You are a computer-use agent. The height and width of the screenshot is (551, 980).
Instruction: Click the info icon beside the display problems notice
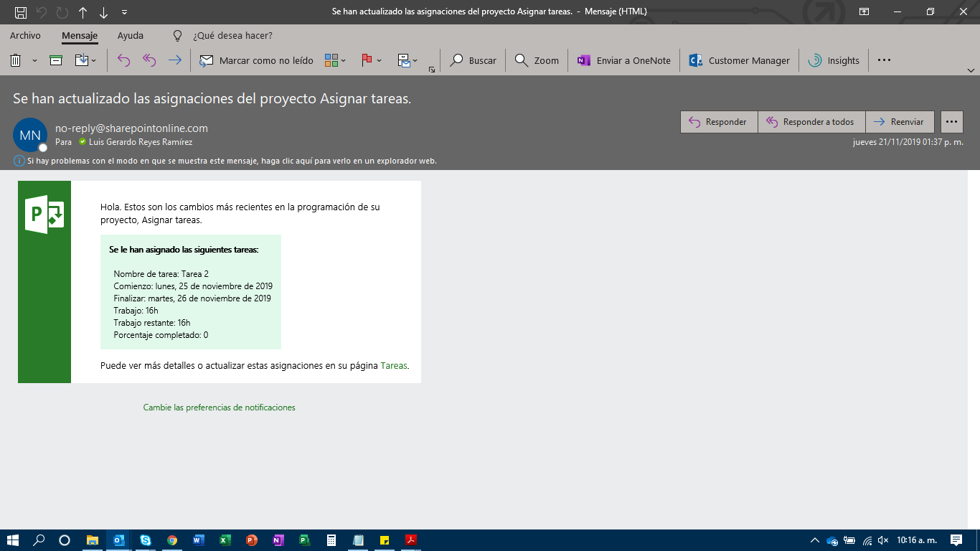pos(19,161)
